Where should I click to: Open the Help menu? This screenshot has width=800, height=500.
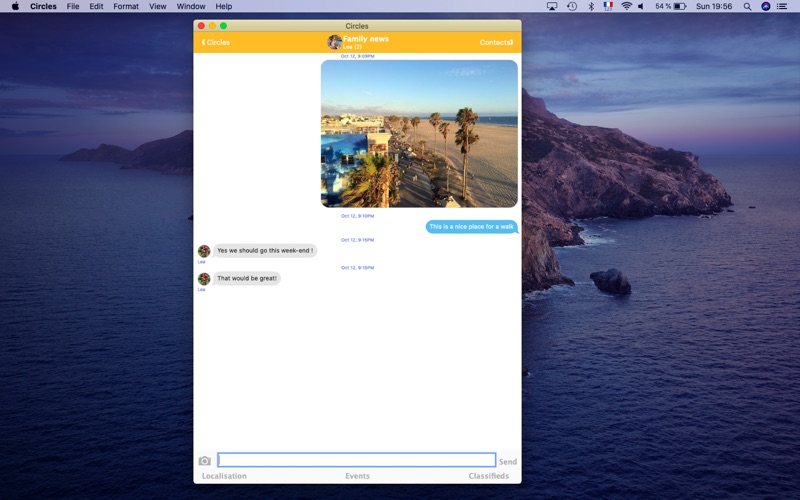223,6
